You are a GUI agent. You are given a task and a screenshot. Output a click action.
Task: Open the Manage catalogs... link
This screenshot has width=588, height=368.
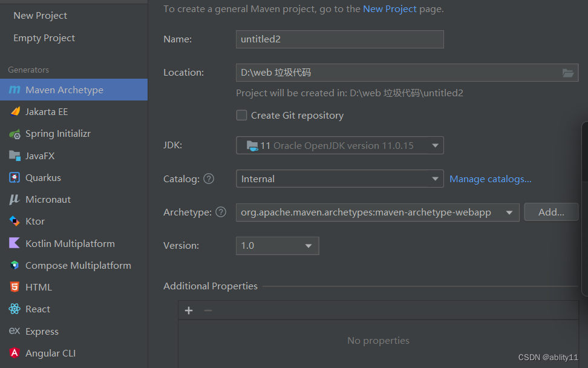click(490, 179)
